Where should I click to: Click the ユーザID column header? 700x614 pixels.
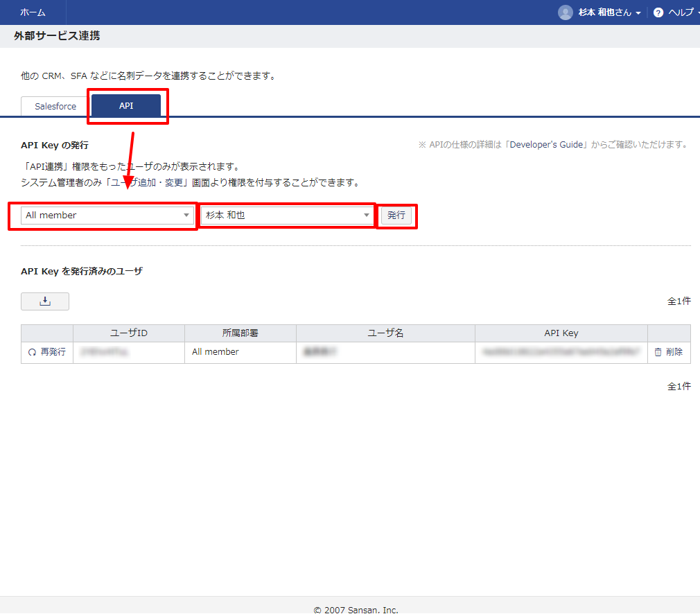(128, 333)
